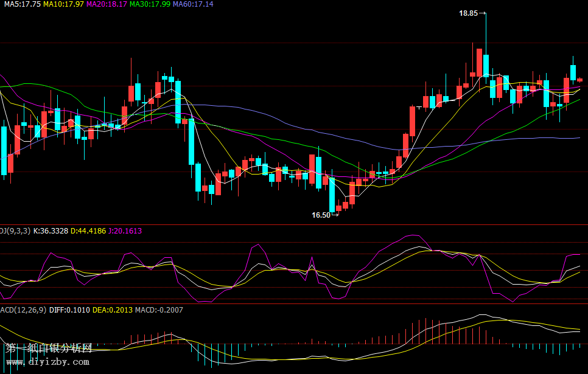Click the magenta J:20.1613 value
Screen dimensions: 588x374
tap(125, 231)
